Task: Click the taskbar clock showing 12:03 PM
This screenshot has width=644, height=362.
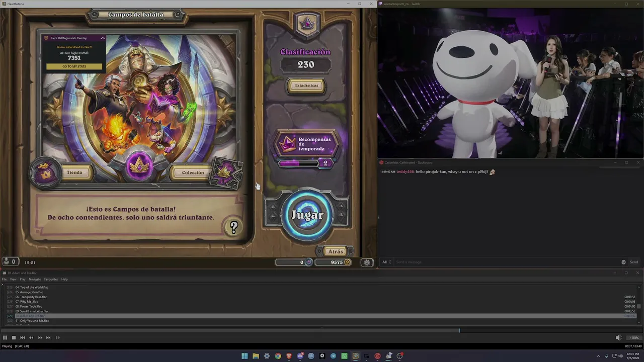Action: click(632, 356)
